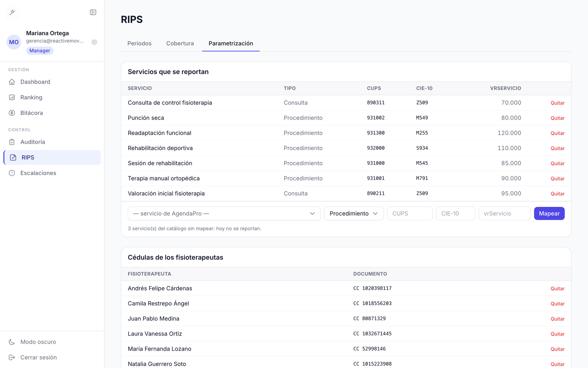This screenshot has height=368, width=588.
Task: Click the Mapear button
Action: pyautogui.click(x=549, y=213)
